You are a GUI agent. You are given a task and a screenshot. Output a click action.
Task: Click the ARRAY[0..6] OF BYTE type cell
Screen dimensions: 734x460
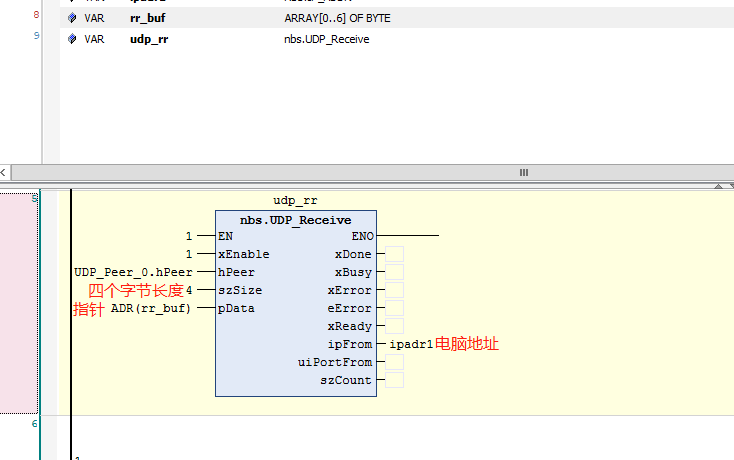click(337, 18)
